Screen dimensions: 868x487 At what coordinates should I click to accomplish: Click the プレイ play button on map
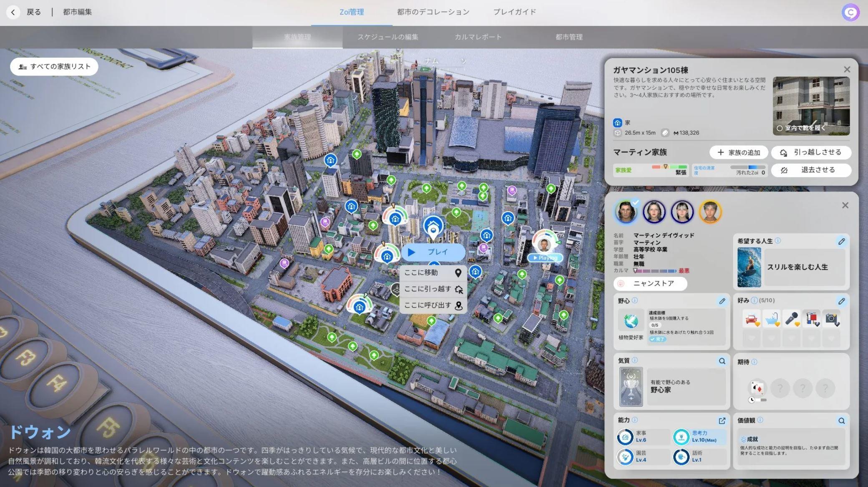[x=433, y=252]
